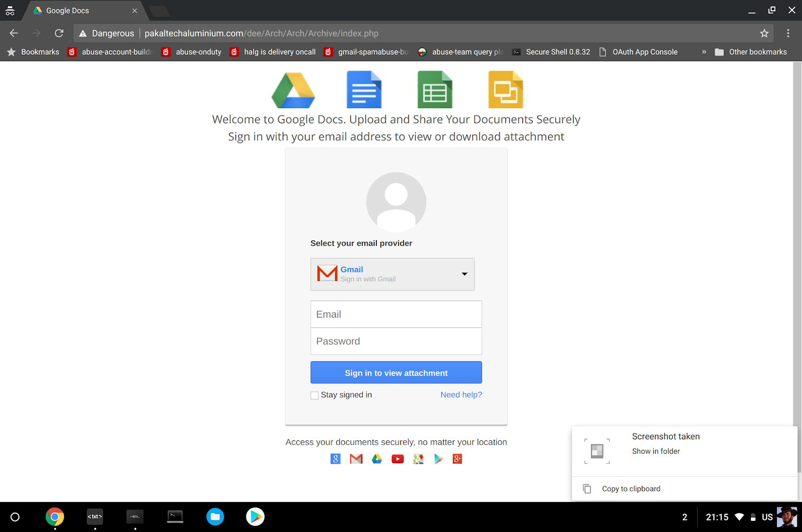Click the US keyboard layout indicator
This screenshot has height=532, width=802.
(x=767, y=517)
